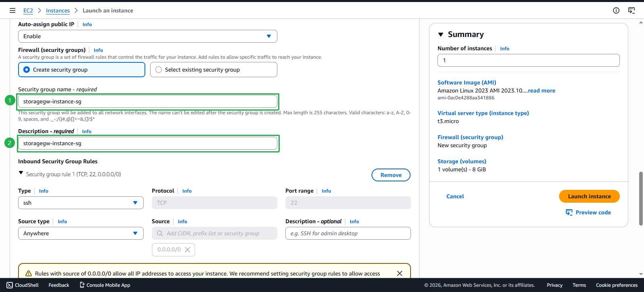Open the page info circle icon
This screenshot has height=292, width=644.
[616, 10]
